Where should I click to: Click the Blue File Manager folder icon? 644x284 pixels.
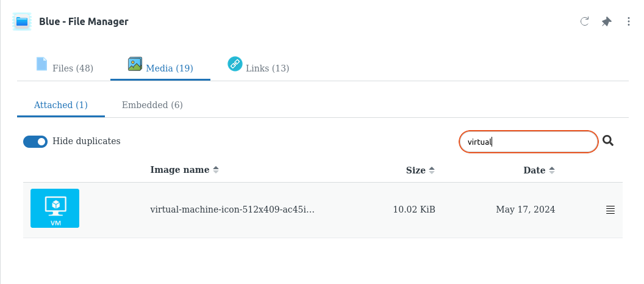pos(22,21)
